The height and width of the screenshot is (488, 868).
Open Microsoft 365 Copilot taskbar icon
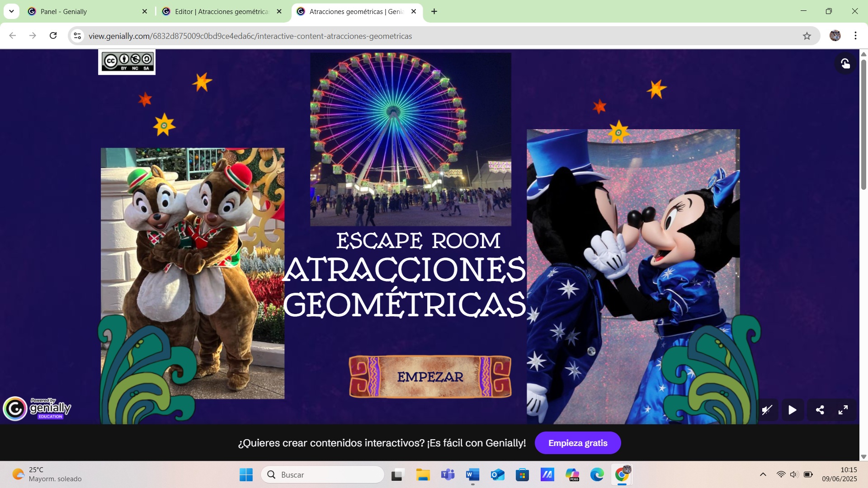click(x=572, y=474)
